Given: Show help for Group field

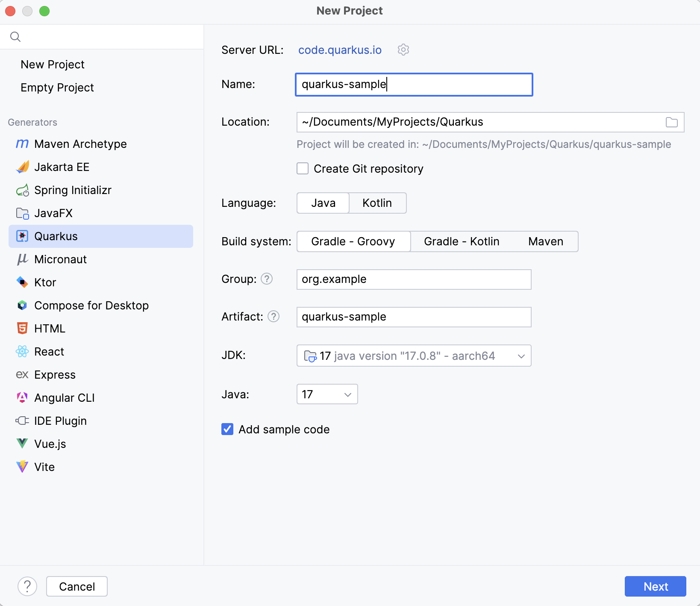Looking at the screenshot, I should [x=267, y=279].
